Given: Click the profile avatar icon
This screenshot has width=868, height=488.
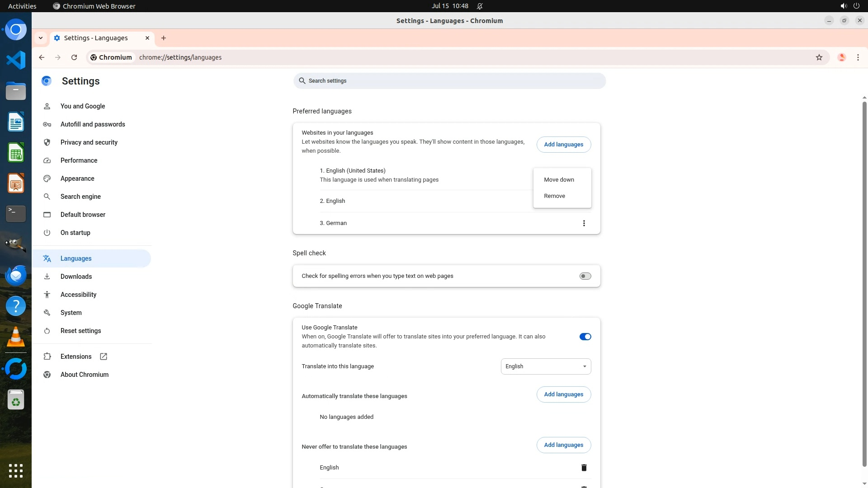Looking at the screenshot, I should [841, 57].
